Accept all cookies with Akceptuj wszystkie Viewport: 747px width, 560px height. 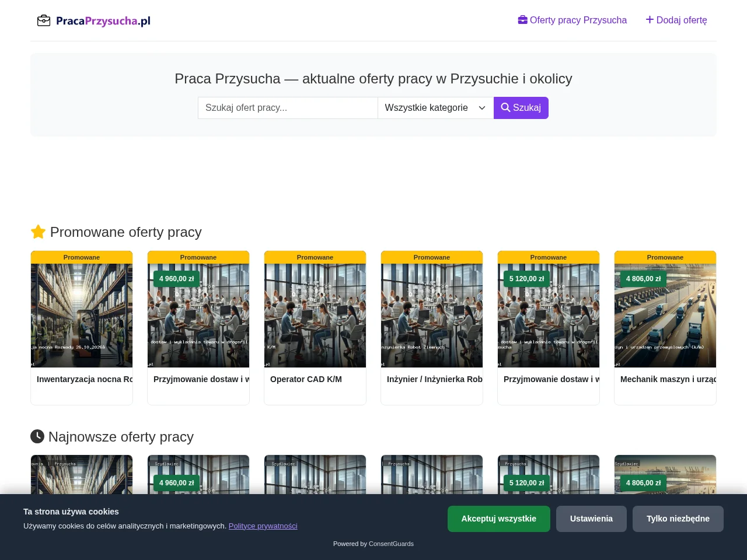[x=499, y=519]
